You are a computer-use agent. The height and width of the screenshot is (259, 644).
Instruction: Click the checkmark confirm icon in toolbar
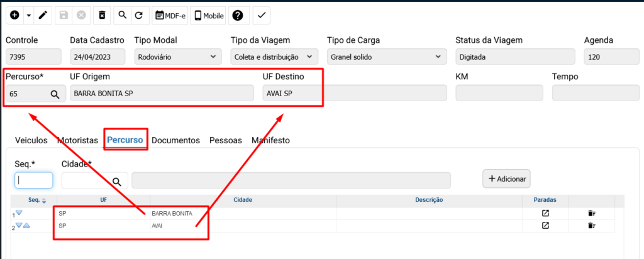tap(262, 15)
